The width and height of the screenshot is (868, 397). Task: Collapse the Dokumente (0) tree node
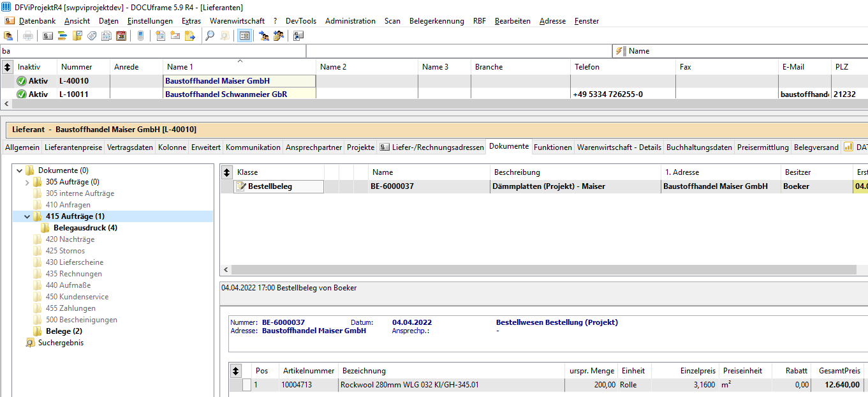pos(20,170)
